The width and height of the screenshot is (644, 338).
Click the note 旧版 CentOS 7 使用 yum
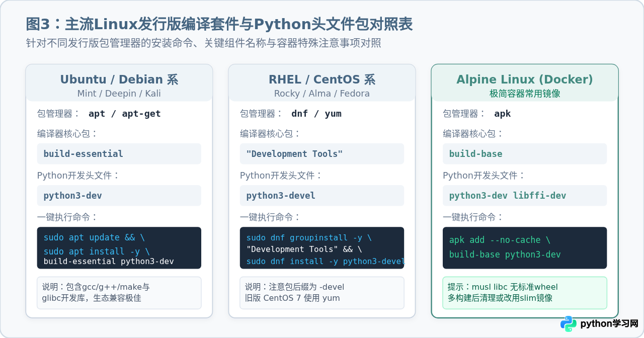(292, 298)
